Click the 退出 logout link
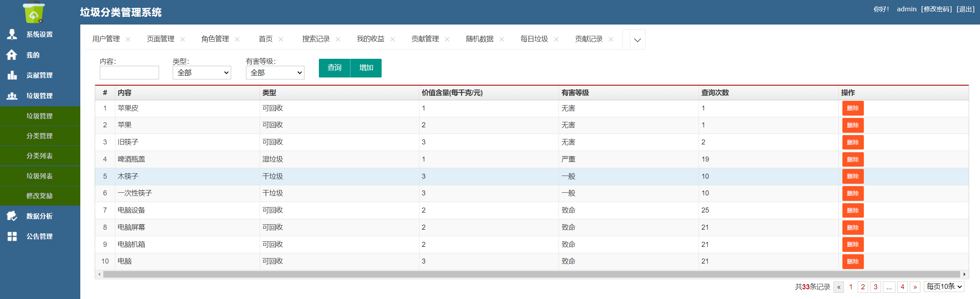Screen dimensions: 980x299 pyautogui.click(x=966, y=9)
